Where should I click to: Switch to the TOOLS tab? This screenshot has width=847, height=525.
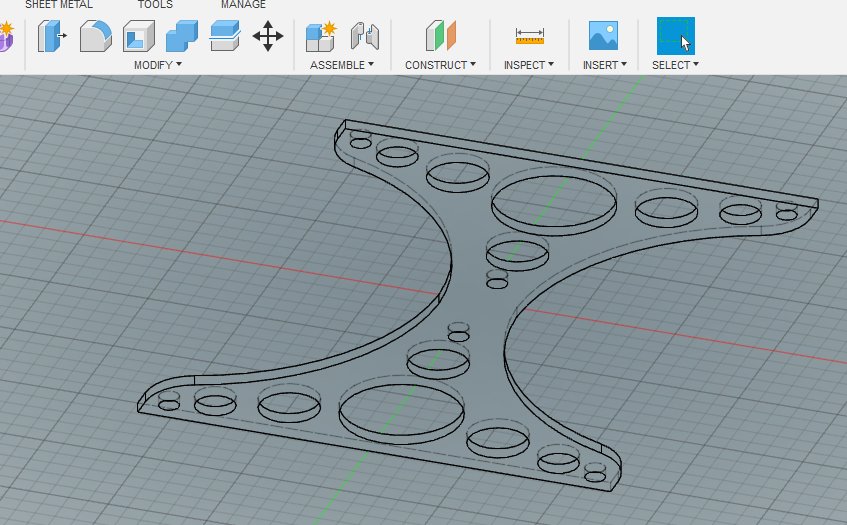pos(155,4)
